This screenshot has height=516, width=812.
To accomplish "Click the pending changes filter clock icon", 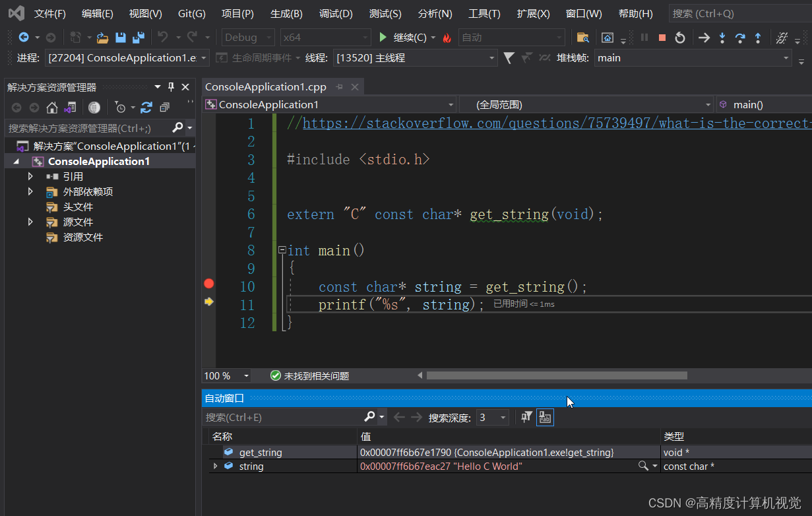I will (x=120, y=108).
